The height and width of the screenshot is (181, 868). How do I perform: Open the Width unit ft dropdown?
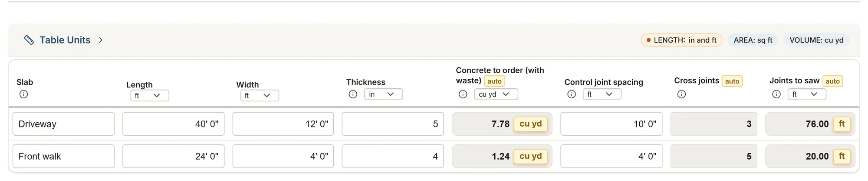[x=260, y=96]
